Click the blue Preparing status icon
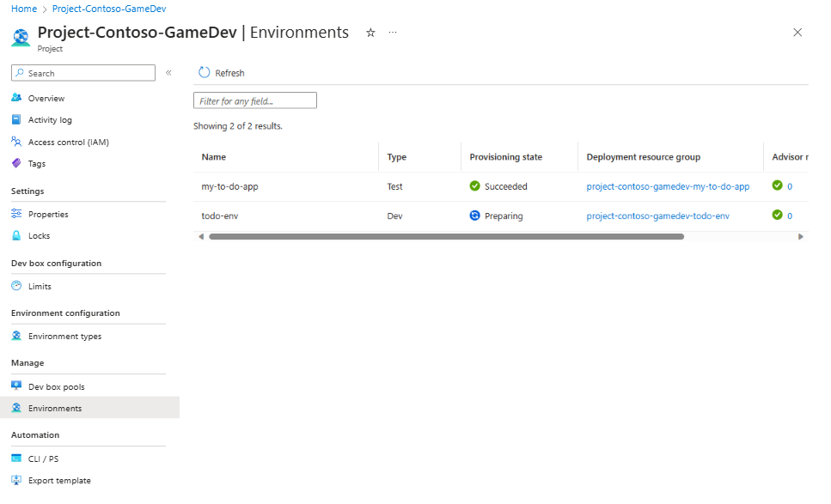The image size is (831, 504). pos(475,216)
